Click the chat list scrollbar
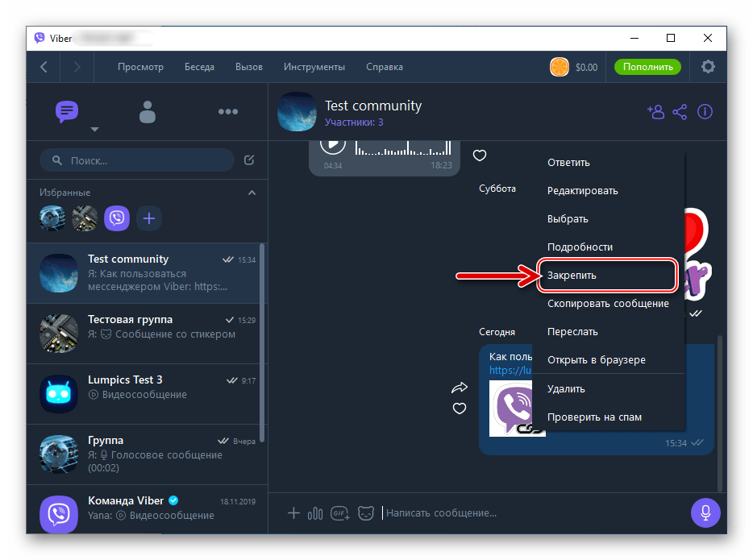The width and height of the screenshot is (753, 560). (262, 343)
